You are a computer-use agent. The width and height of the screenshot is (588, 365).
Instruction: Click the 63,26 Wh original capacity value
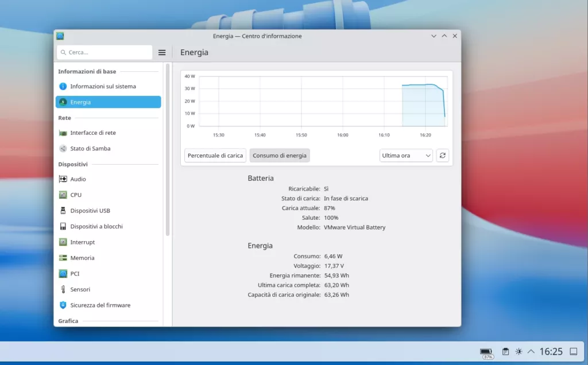pos(336,295)
